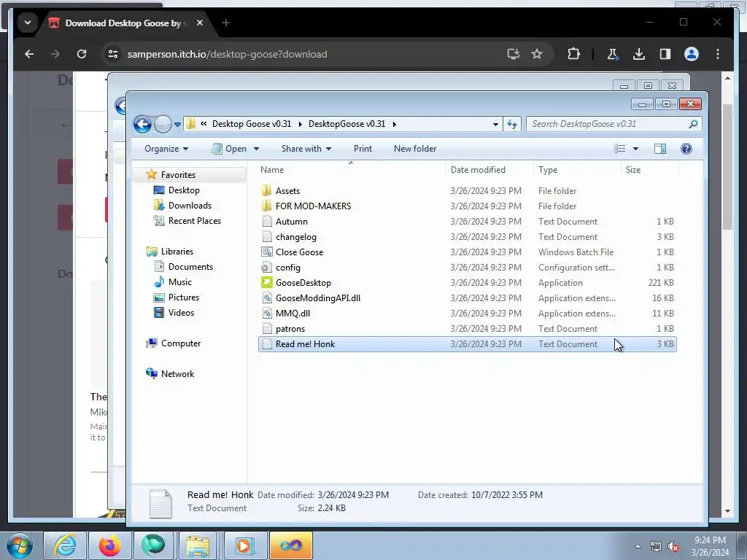Click Desktop Goose v0.31 breadcrumb segment
Screen dimensions: 747x560
point(252,124)
